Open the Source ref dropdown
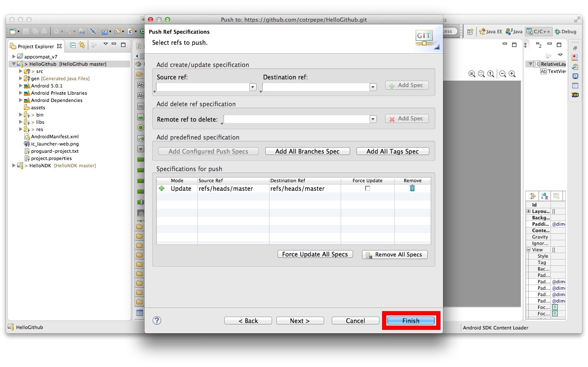Viewport: 588px width, 367px height. coord(253,86)
